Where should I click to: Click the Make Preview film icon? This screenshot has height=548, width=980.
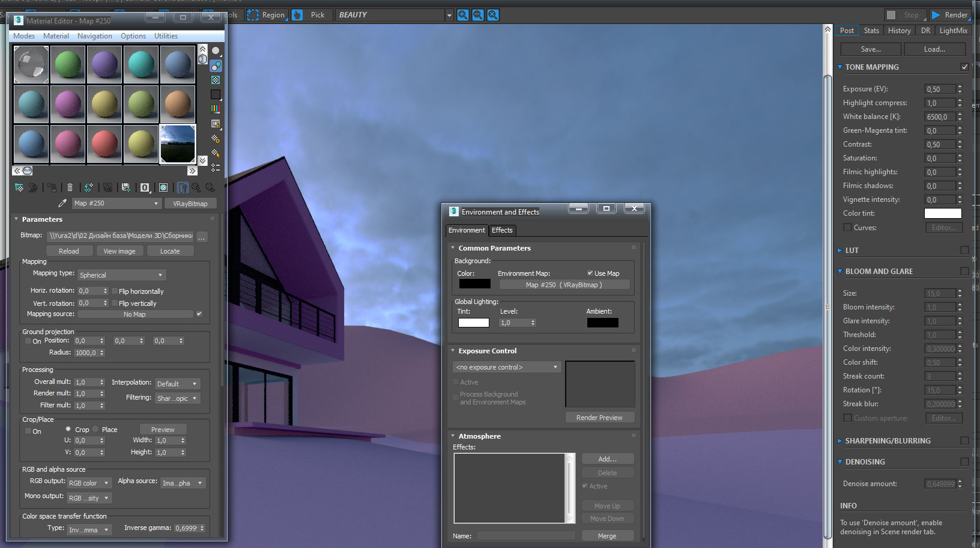[x=216, y=124]
